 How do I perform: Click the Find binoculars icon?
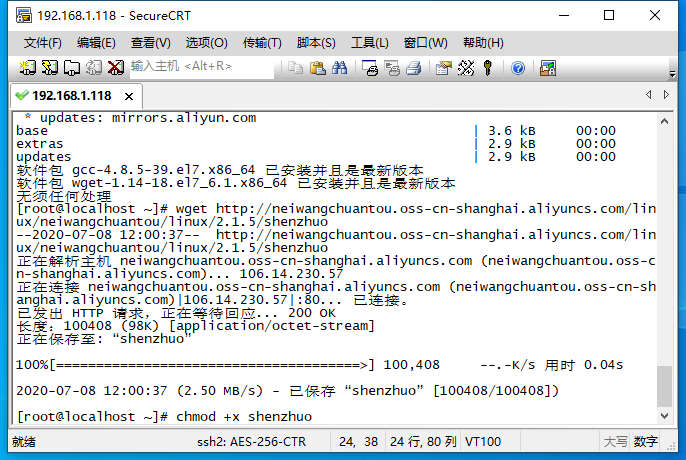(x=340, y=68)
